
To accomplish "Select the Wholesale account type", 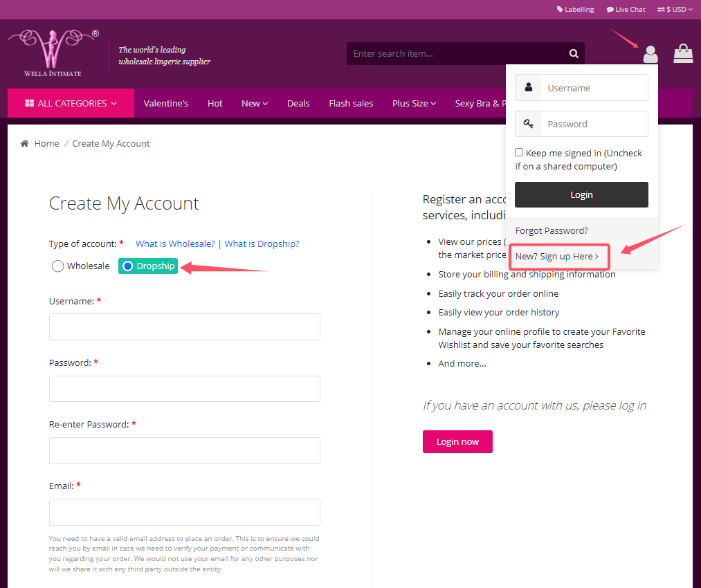I will 58,266.
